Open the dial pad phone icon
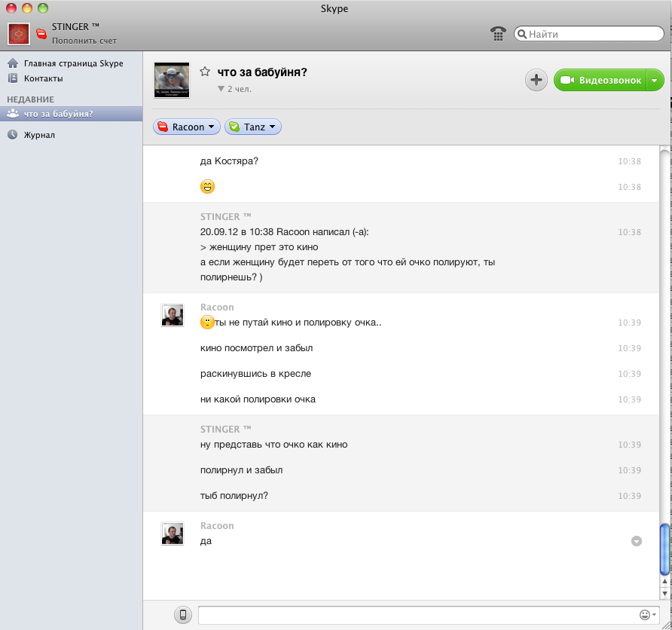This screenshot has width=672, height=630. [498, 33]
